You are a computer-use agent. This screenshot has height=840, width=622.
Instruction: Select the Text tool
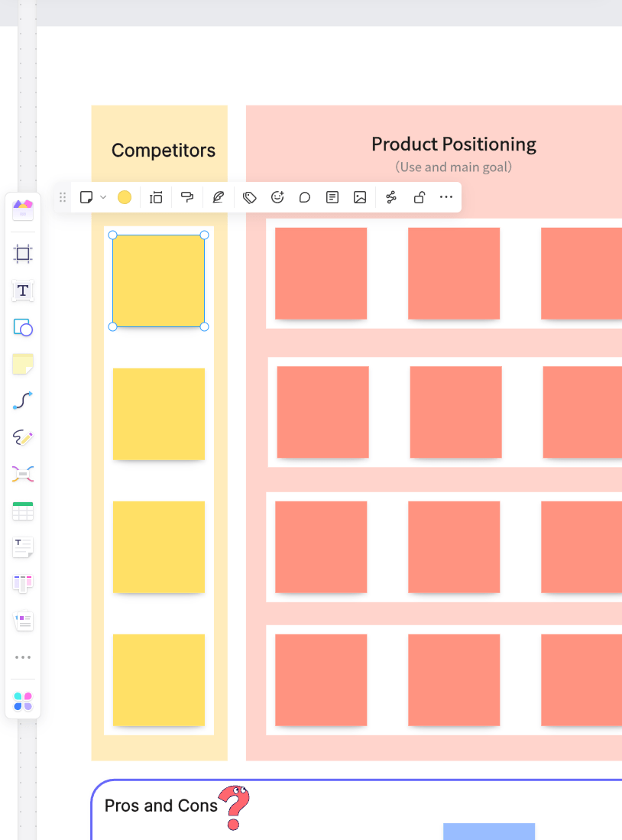(x=22, y=291)
